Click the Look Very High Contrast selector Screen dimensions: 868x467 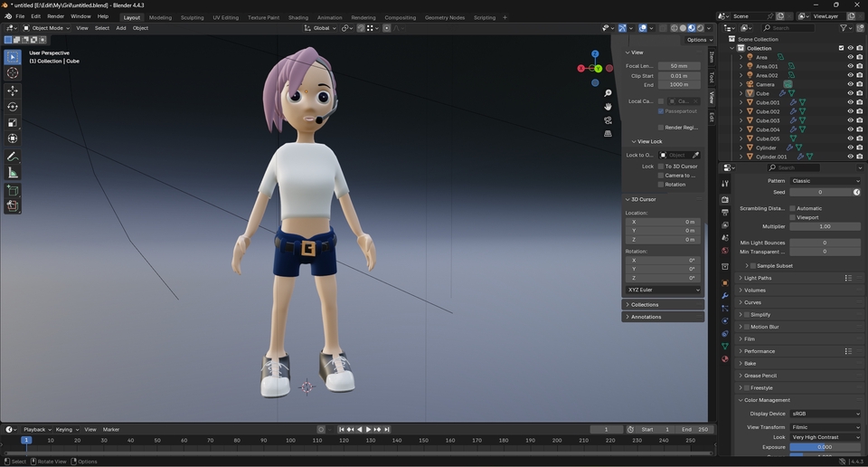pos(825,437)
